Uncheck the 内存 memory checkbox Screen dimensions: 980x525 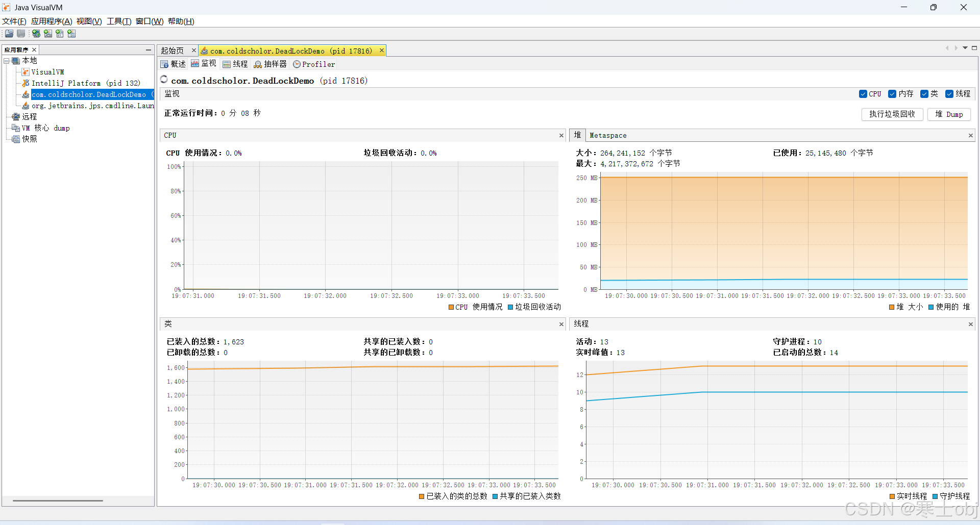[x=892, y=94]
